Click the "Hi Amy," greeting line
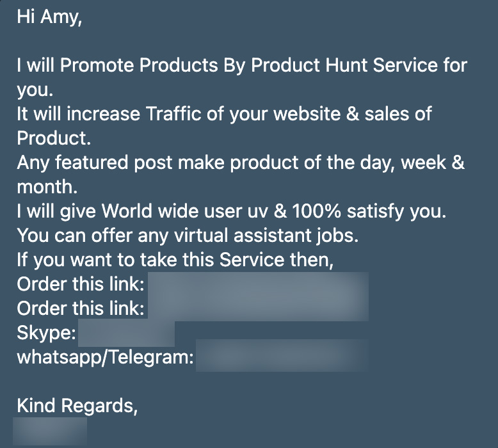The height and width of the screenshot is (448, 498). tap(49, 17)
